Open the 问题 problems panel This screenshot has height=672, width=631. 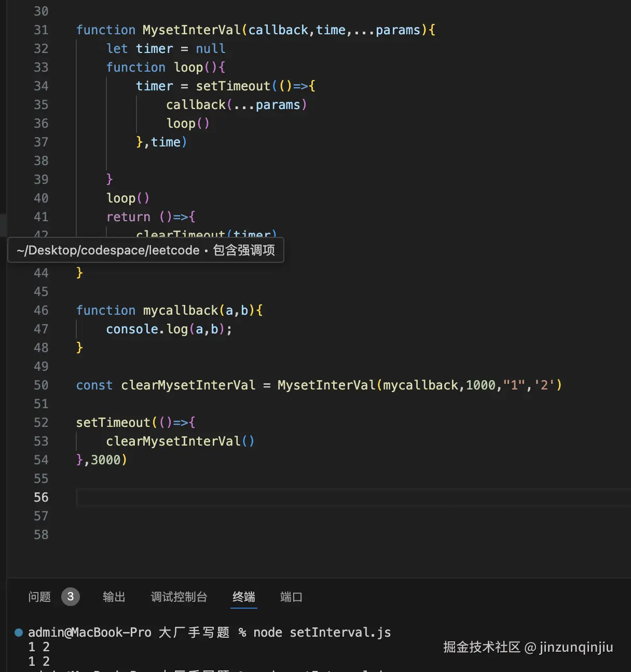click(x=38, y=597)
